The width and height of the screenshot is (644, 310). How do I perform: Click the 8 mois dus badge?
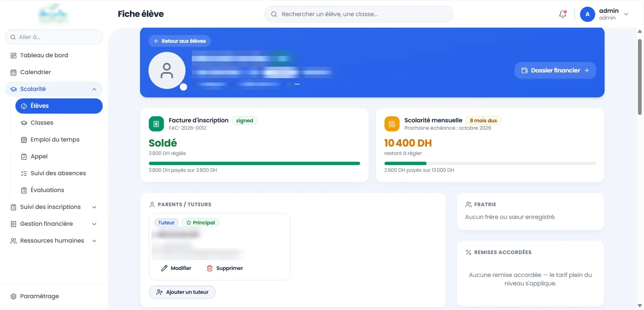483,120
